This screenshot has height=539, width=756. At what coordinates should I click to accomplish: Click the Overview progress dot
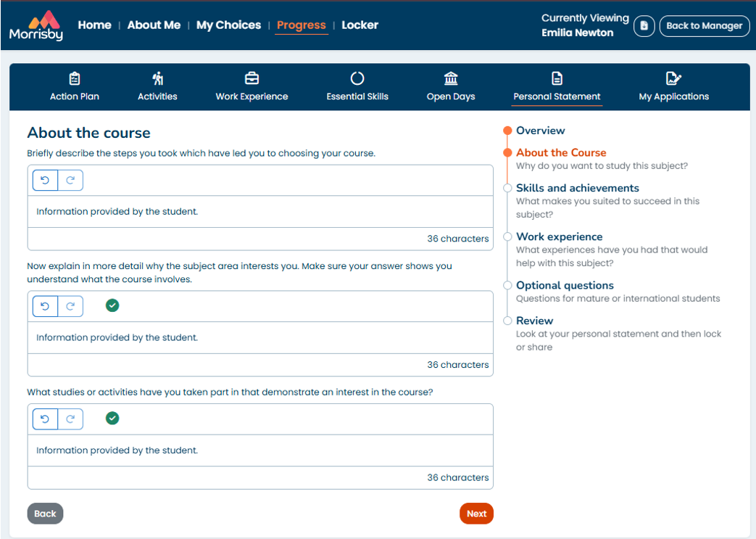click(507, 131)
